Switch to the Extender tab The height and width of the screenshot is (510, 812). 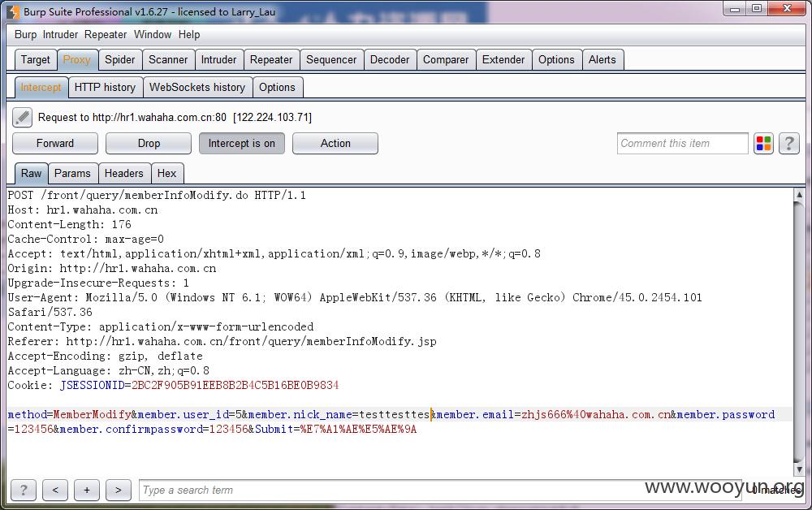(x=503, y=59)
